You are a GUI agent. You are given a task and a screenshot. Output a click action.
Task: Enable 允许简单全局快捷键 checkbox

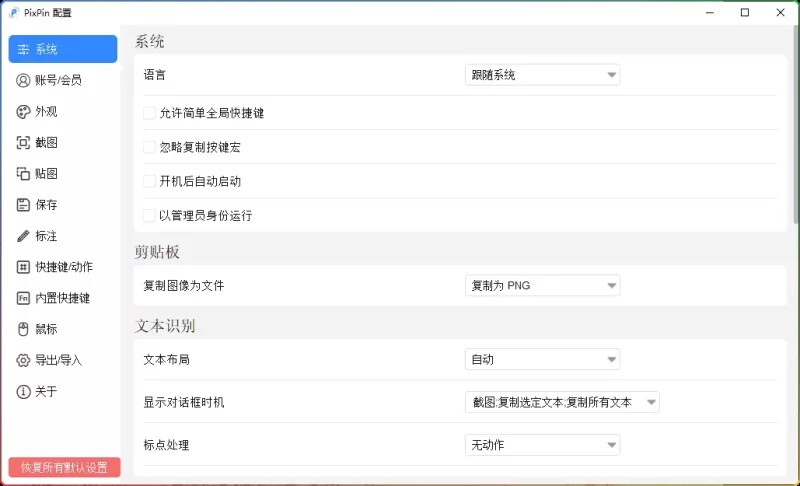tap(150, 113)
